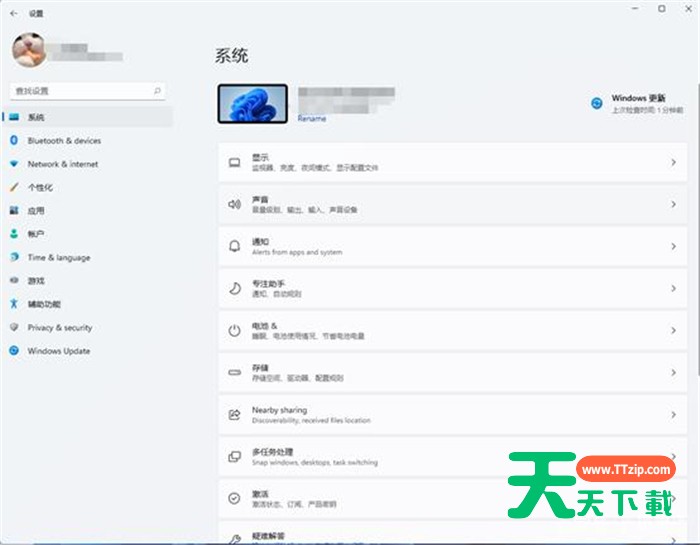Expand chevron on 声音 row

pos(673,204)
